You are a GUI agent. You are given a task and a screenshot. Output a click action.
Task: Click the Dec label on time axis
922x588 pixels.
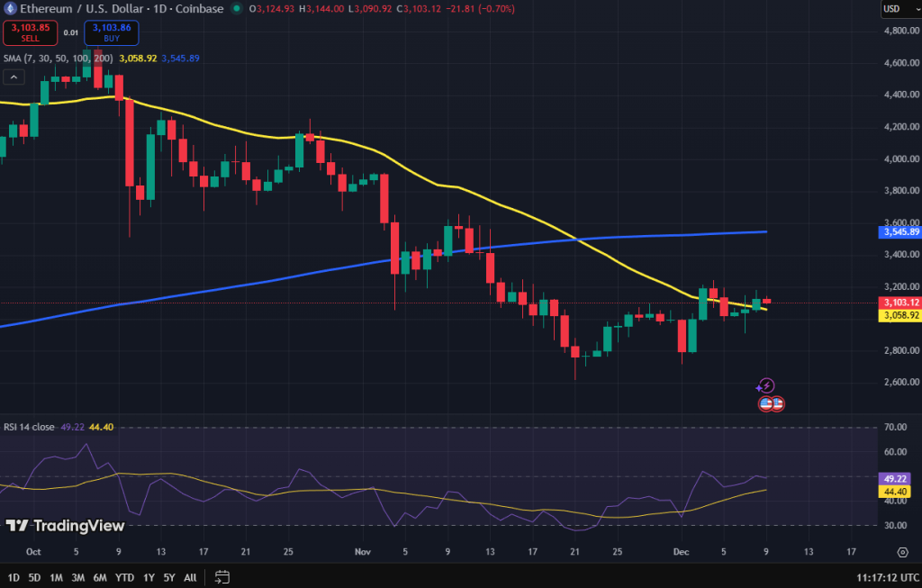681,552
